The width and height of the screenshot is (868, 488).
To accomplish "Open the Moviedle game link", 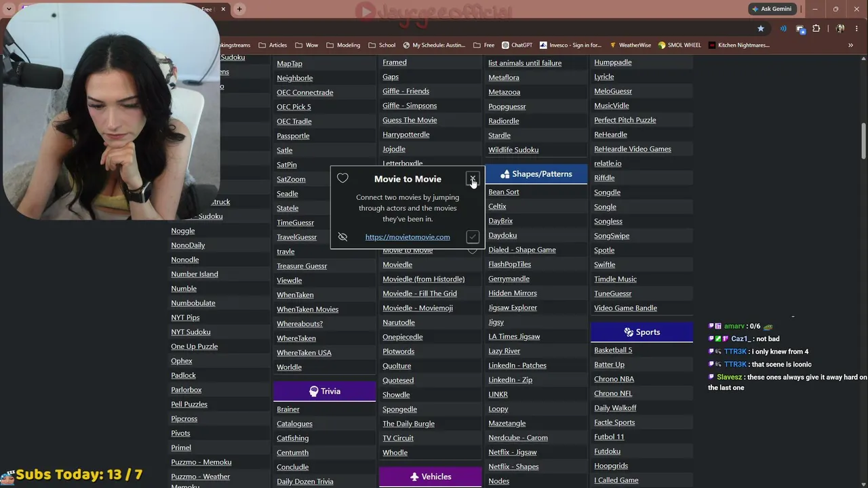I will pyautogui.click(x=397, y=264).
